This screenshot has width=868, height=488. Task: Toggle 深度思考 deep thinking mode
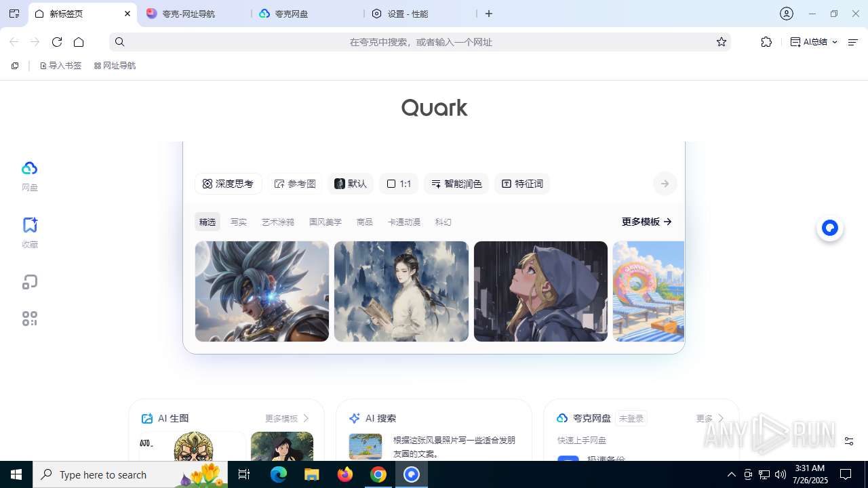tap(228, 184)
